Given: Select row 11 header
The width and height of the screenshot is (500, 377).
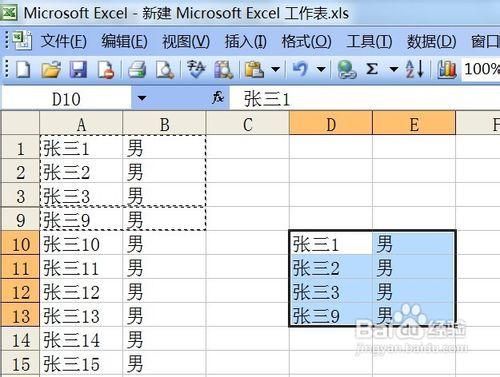Looking at the screenshot, I should pos(20,268).
